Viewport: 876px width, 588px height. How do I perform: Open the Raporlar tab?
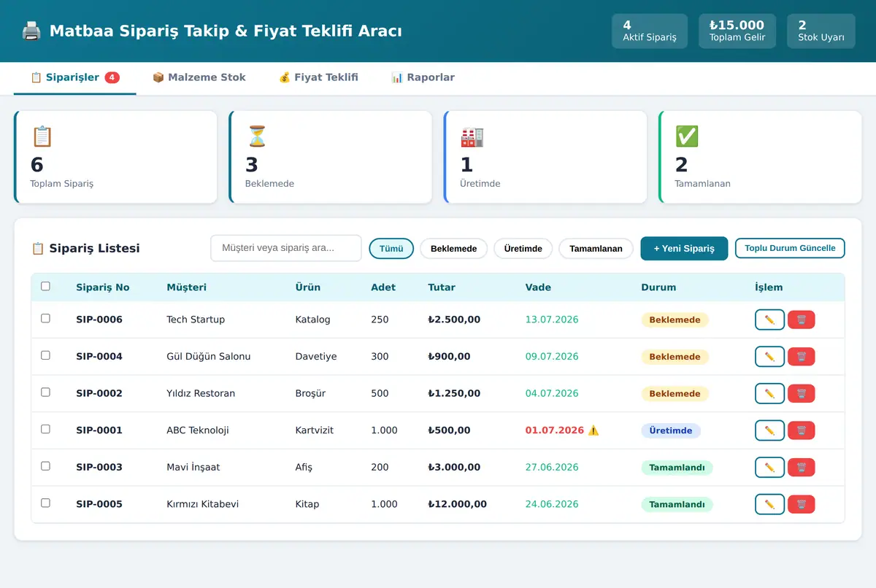click(x=423, y=77)
